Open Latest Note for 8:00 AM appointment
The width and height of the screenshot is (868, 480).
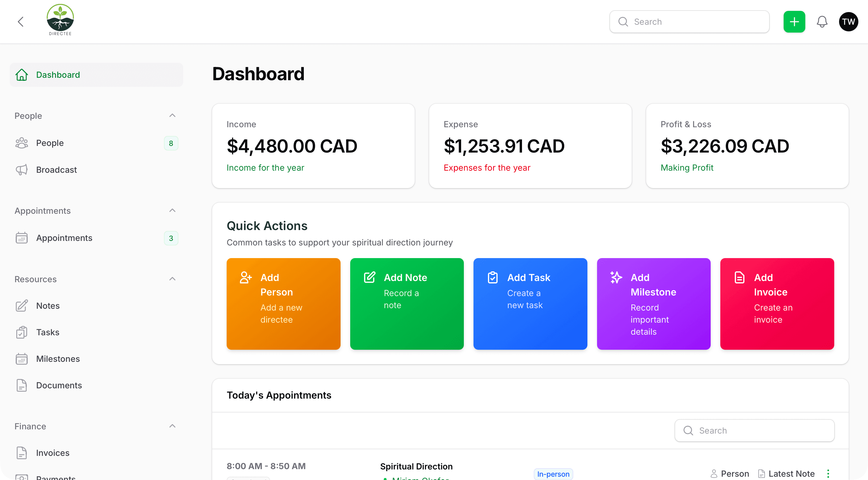tap(786, 474)
